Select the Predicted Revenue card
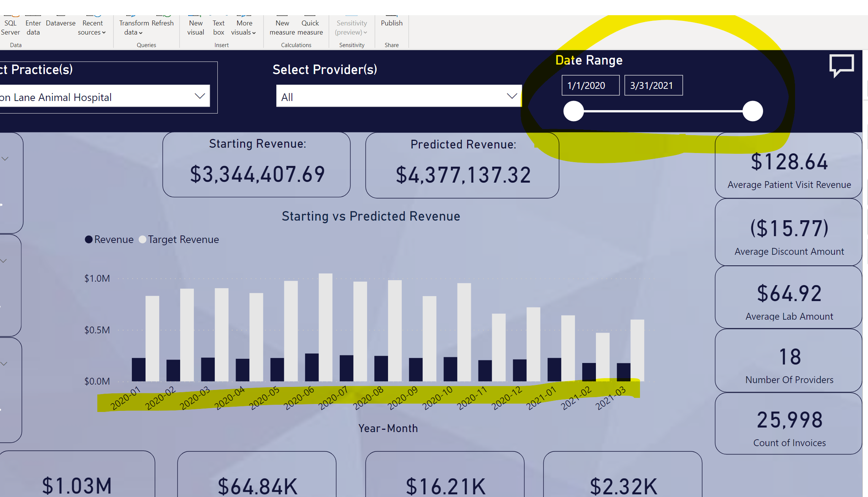This screenshot has width=868, height=497. tap(462, 166)
